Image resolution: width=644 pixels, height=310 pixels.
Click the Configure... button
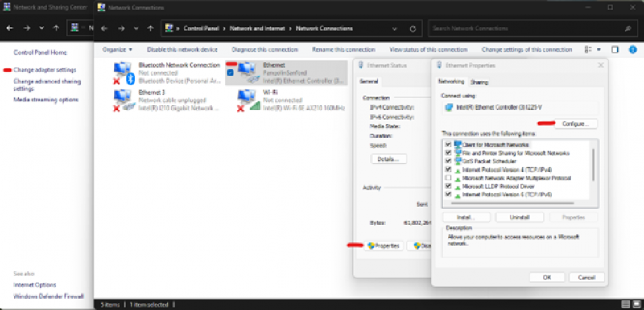[x=576, y=123]
